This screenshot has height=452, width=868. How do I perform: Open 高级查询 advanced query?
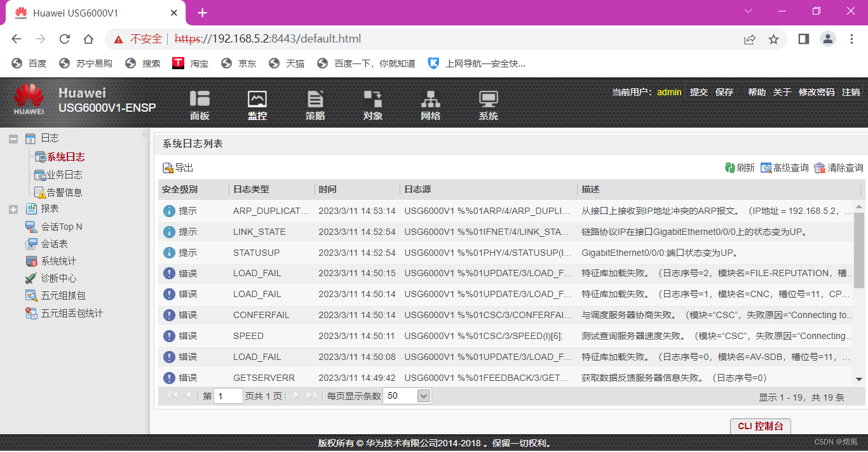pyautogui.click(x=785, y=168)
